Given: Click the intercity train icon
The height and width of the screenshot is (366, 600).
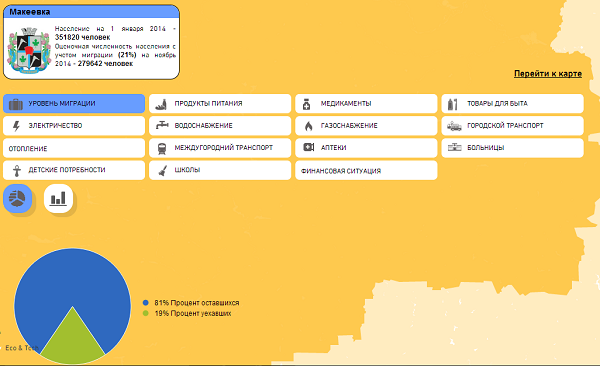Looking at the screenshot, I should 162,148.
